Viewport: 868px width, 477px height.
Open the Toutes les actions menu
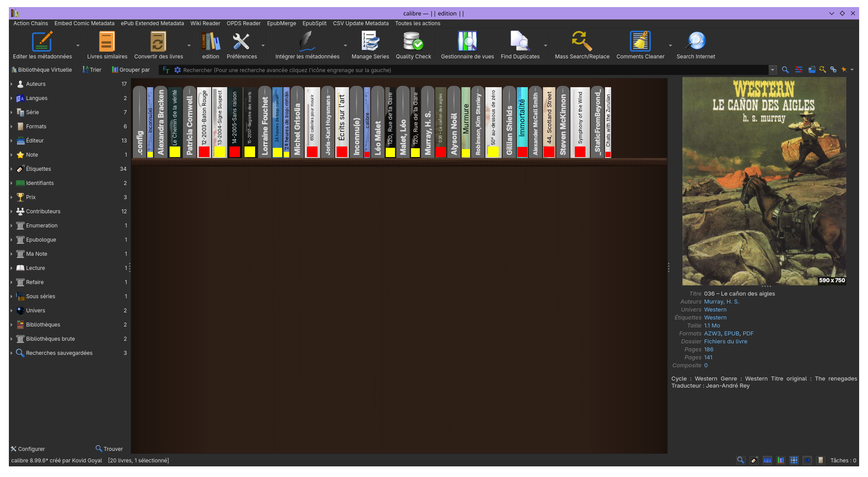click(418, 23)
